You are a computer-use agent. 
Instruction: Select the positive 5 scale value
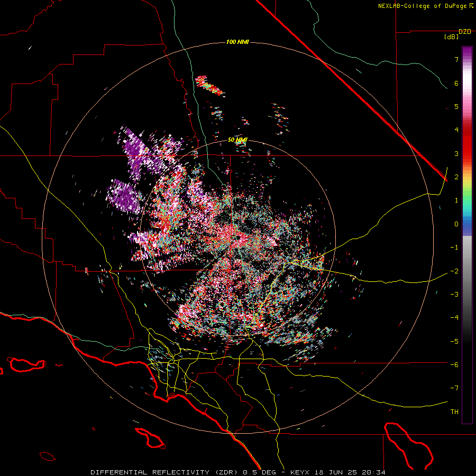[456, 106]
